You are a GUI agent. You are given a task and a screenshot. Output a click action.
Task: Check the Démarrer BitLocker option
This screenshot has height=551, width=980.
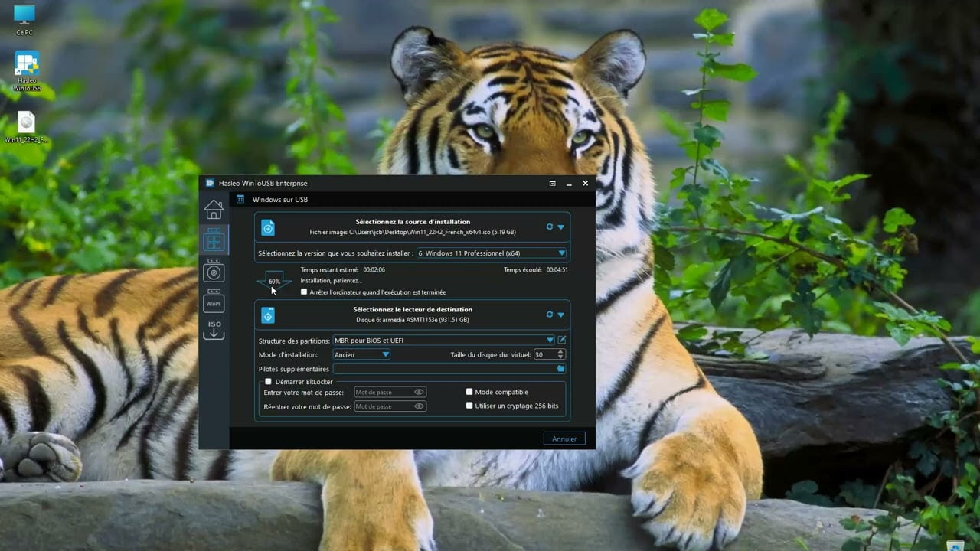tap(268, 381)
